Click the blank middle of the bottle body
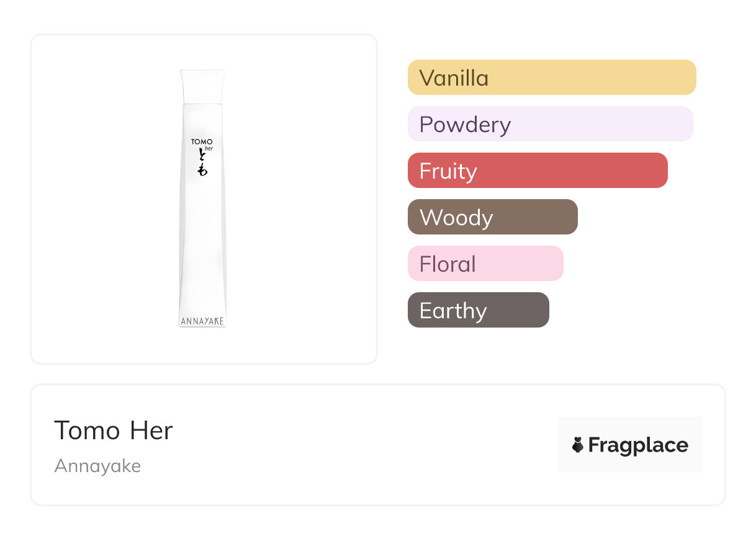This screenshot has height=536, width=756. pyautogui.click(x=202, y=242)
